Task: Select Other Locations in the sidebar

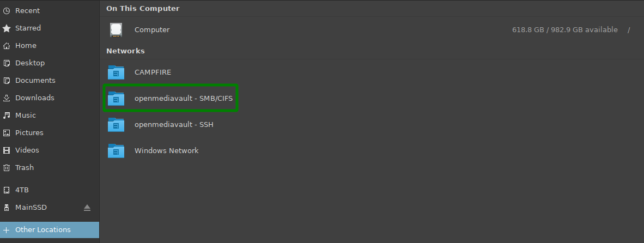Action: point(49,230)
